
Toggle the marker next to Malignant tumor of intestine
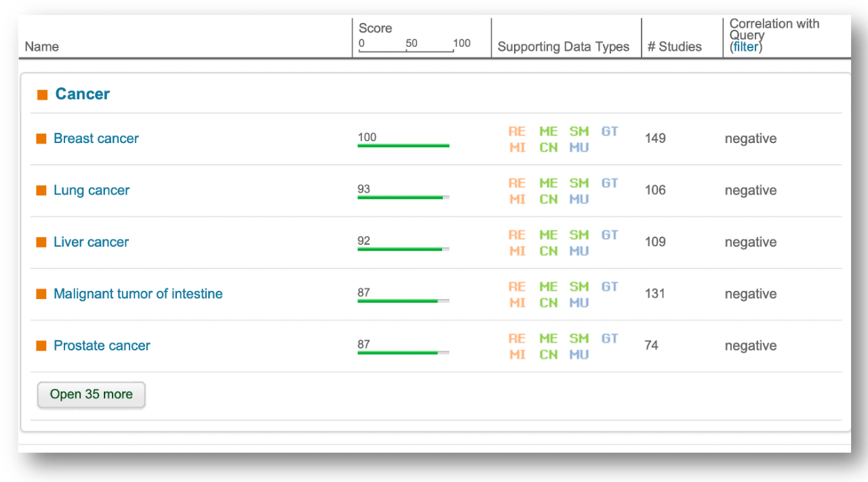41,294
